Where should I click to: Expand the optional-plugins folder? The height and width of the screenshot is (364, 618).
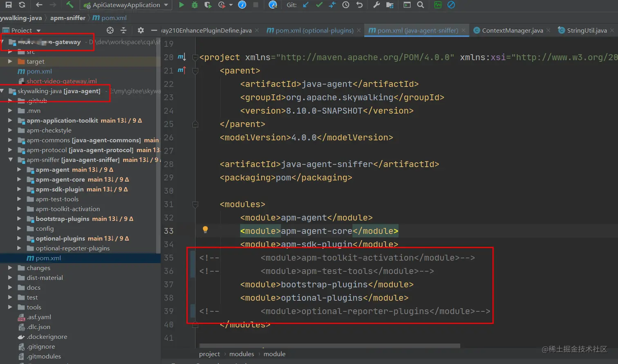pyautogui.click(x=19, y=239)
